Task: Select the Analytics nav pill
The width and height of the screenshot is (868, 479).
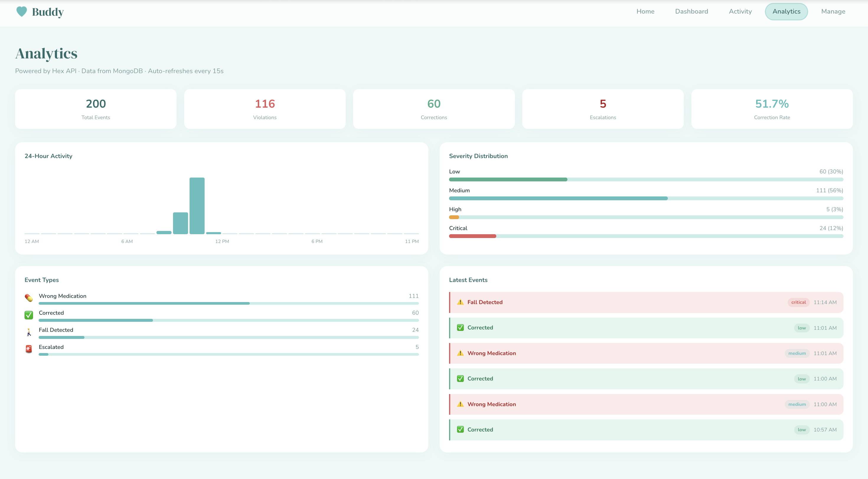Action: pos(786,12)
